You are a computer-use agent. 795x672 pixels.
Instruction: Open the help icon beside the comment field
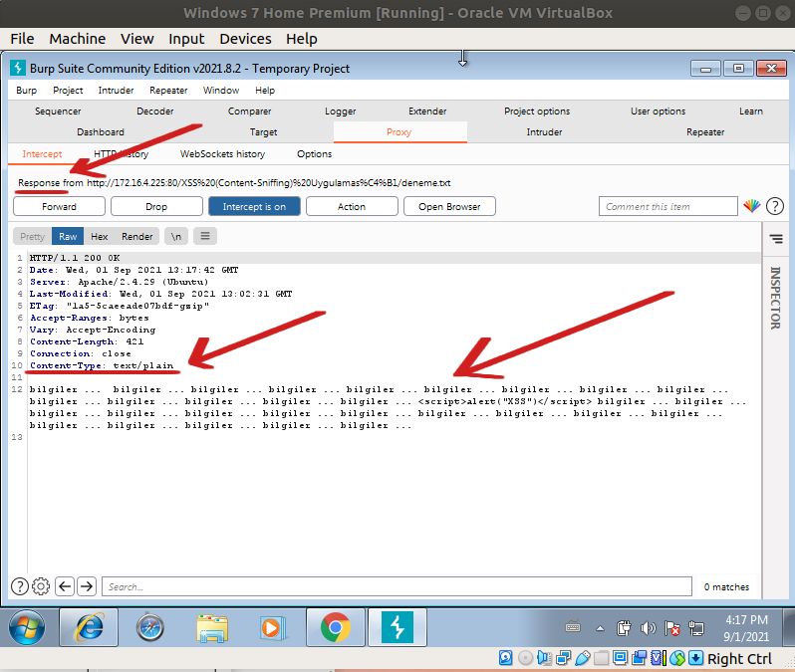tap(775, 206)
